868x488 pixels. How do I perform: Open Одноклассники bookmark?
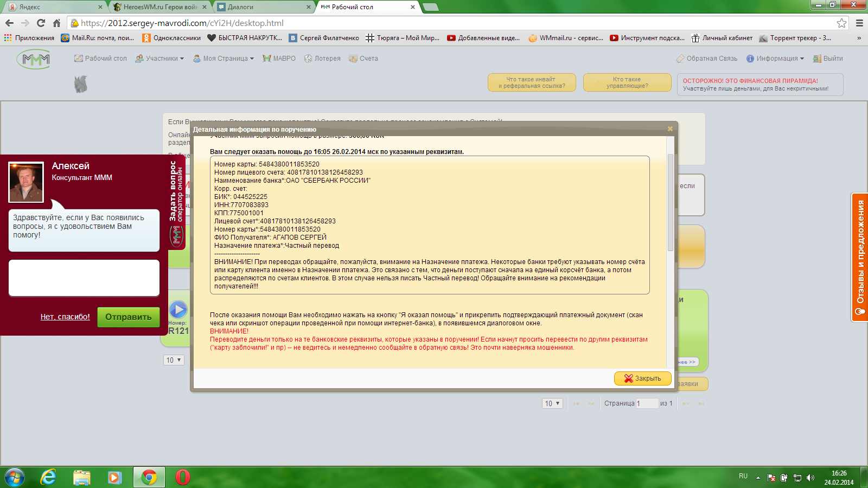point(171,38)
